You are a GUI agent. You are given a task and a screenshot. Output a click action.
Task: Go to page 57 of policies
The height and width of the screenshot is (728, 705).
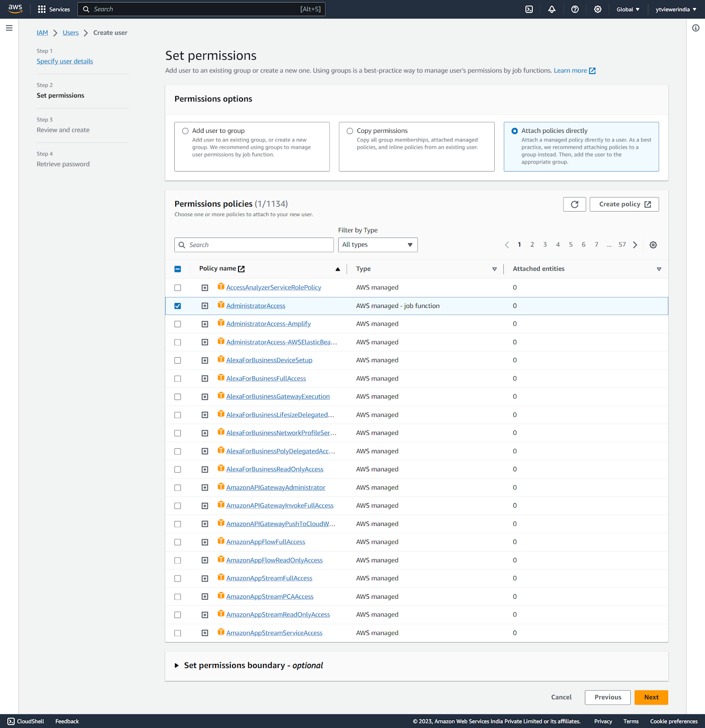622,245
